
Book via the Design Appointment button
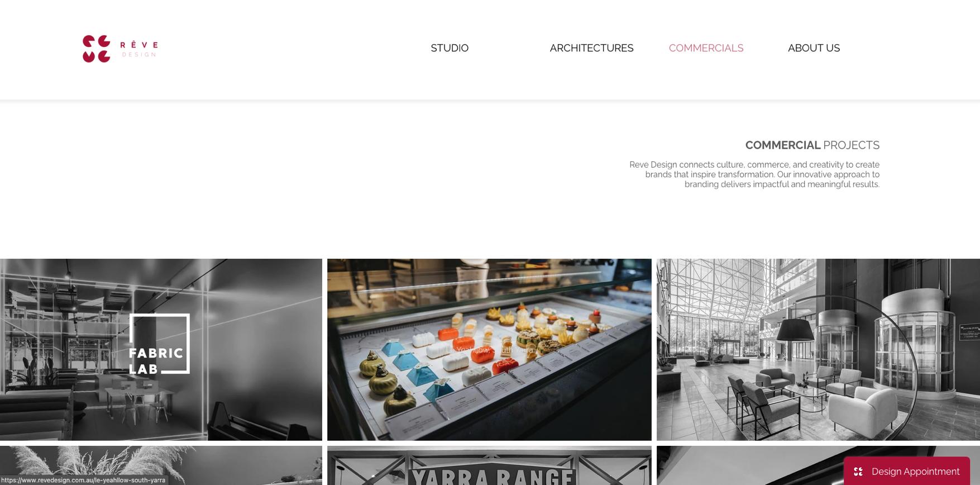coord(907,471)
